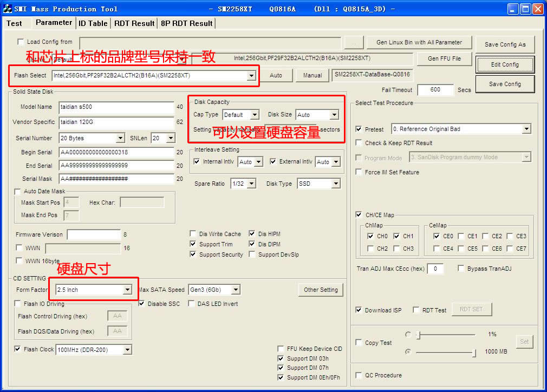Image resolution: width=547 pixels, height=392 pixels.
Task: Enable Support DevSlp checkbox
Action: pyautogui.click(x=252, y=254)
